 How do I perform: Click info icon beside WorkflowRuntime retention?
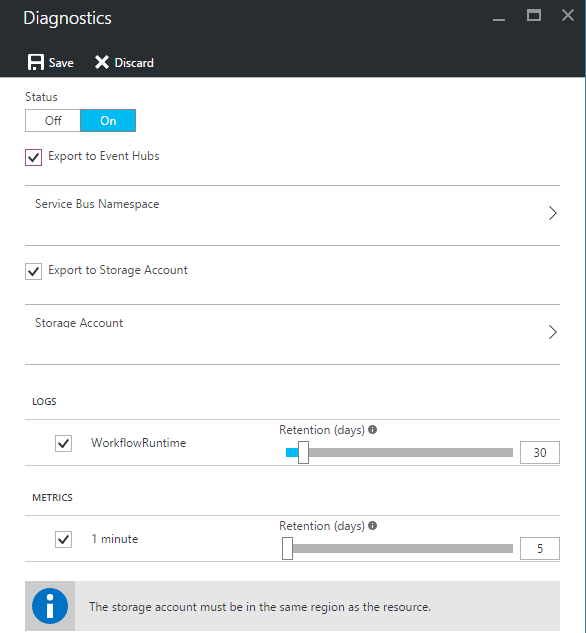373,430
